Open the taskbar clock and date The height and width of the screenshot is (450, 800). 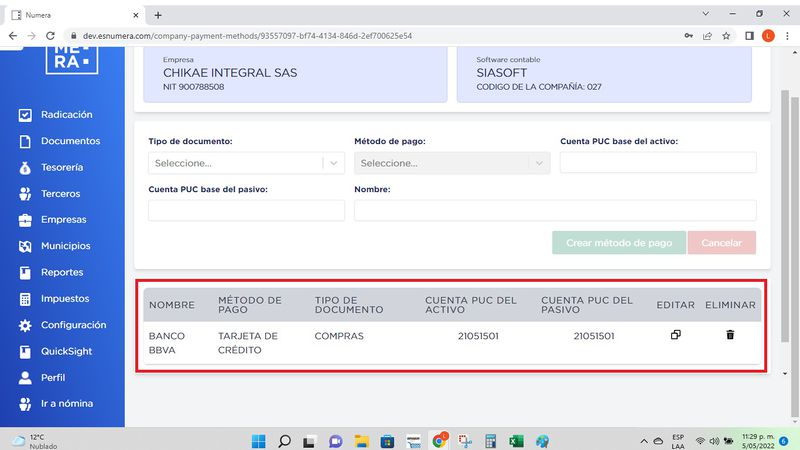pyautogui.click(x=758, y=441)
